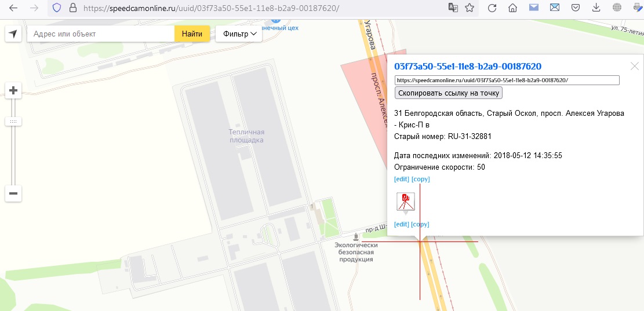Open browser downloads panel
This screenshot has width=644, height=311.
coord(596,8)
